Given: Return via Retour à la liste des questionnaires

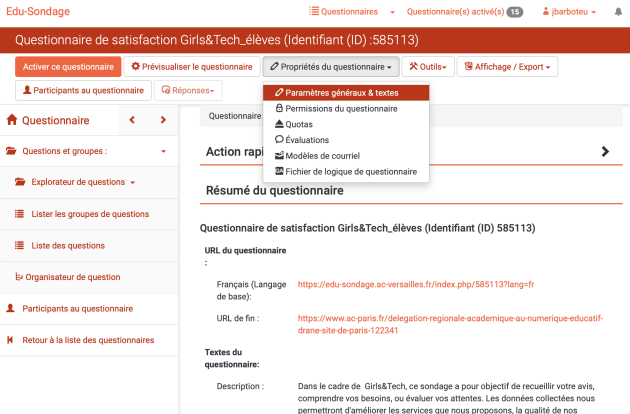Looking at the screenshot, I should pos(89,340).
